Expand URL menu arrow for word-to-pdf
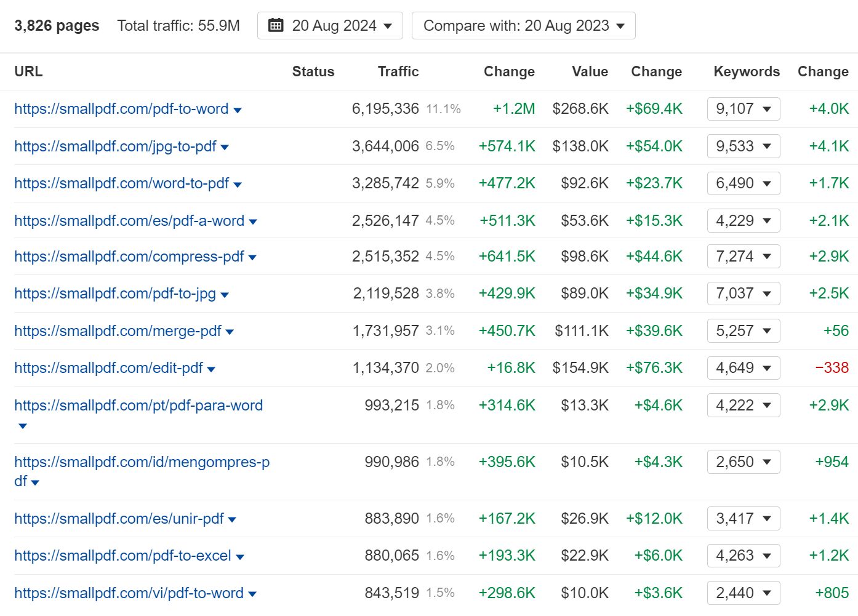858x616 pixels. [x=238, y=185]
